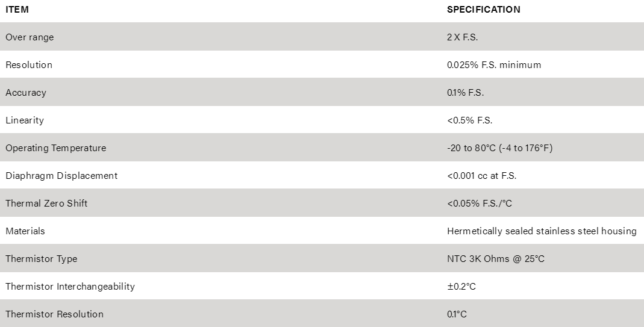Click the Hermetically sealed stainless steel housing text
The width and height of the screenshot is (644, 327).
click(542, 231)
